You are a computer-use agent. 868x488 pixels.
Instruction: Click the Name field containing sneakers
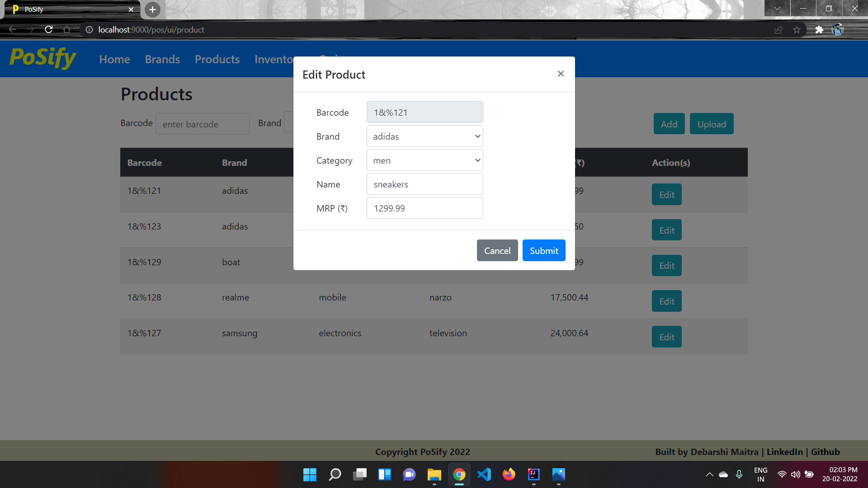(x=425, y=184)
